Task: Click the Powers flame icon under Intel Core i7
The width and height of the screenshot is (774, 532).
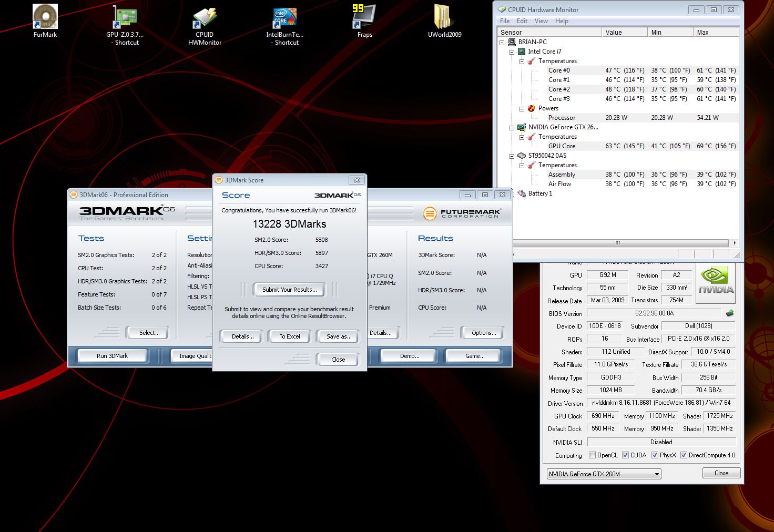Action: (532, 108)
